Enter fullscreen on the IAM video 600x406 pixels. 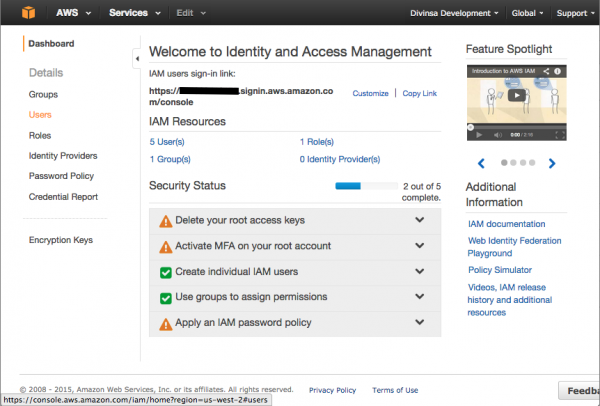(x=559, y=135)
